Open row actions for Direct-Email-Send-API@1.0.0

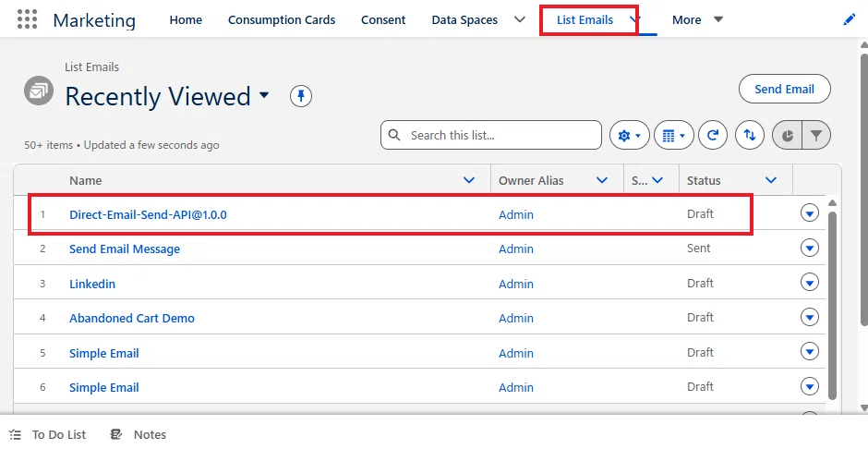click(809, 212)
